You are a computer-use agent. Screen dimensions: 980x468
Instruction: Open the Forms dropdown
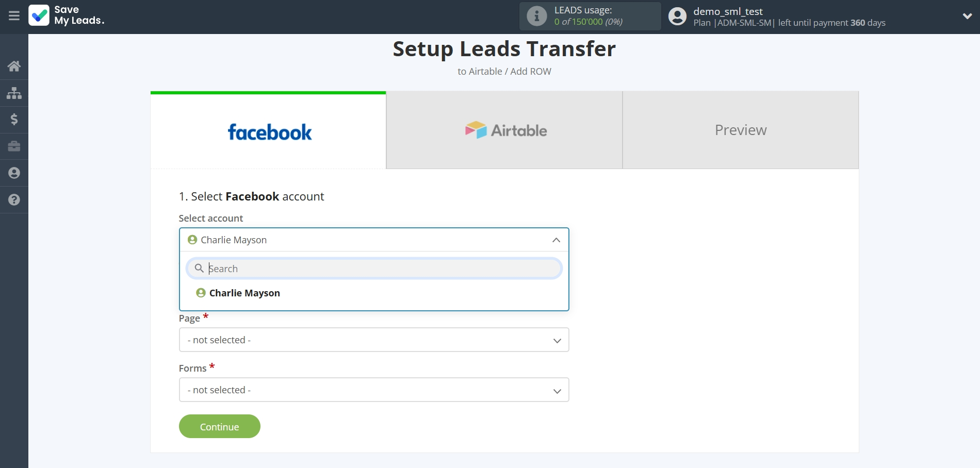tap(373, 390)
